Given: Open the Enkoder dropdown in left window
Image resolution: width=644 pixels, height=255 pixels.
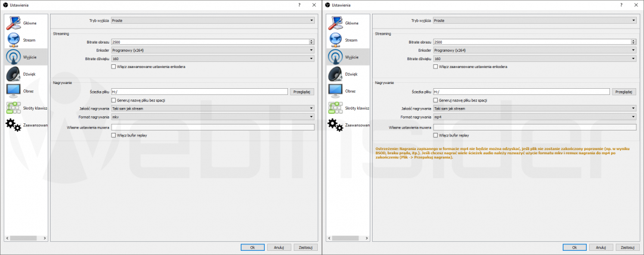Looking at the screenshot, I should (212, 51).
